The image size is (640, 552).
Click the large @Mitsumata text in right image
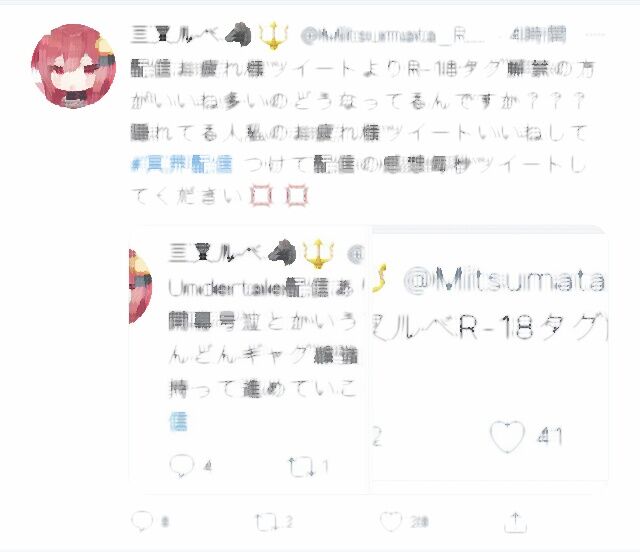[x=504, y=280]
